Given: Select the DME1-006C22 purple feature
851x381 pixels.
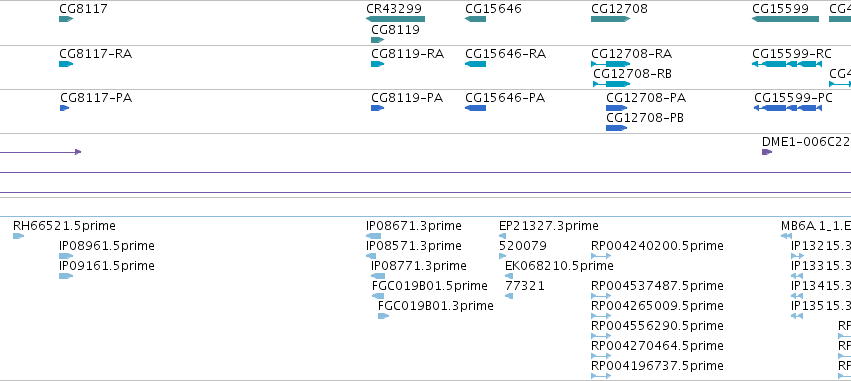Looking at the screenshot, I should 767,152.
